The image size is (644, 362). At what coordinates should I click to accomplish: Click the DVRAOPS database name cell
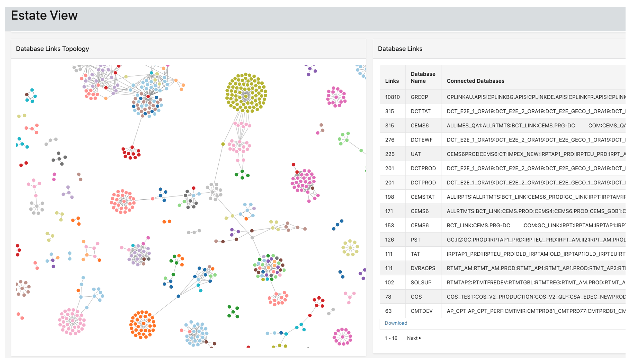tap(423, 268)
